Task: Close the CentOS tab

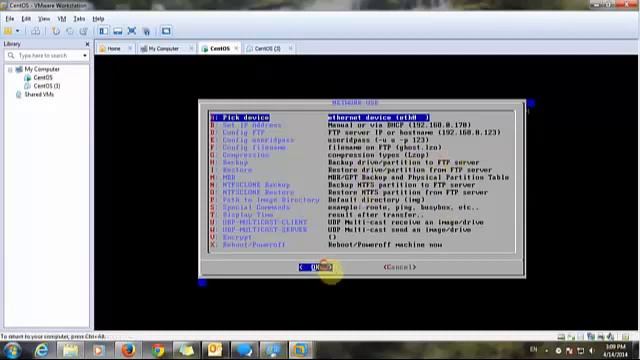Action: 236,49
